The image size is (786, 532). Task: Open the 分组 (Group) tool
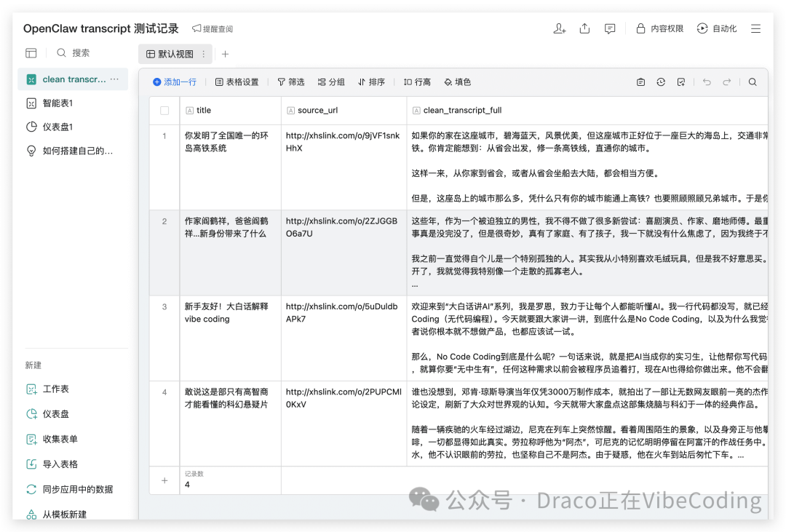(x=331, y=82)
